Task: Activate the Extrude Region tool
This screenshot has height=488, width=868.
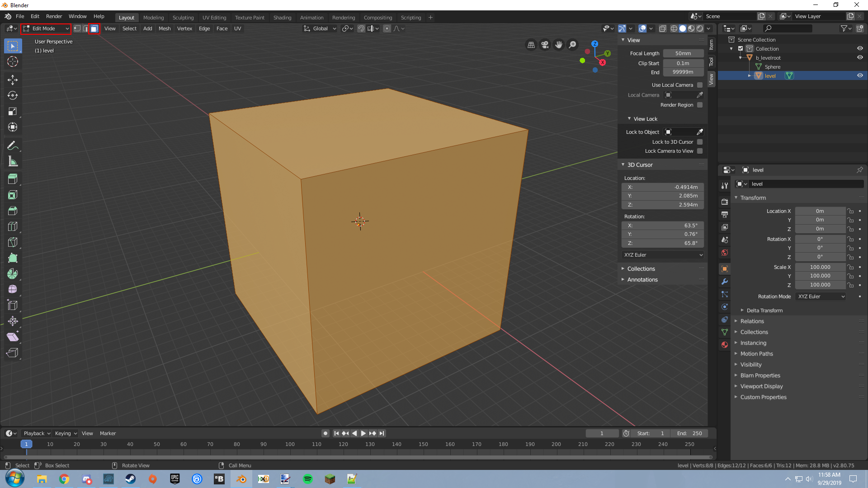Action: pos(12,179)
